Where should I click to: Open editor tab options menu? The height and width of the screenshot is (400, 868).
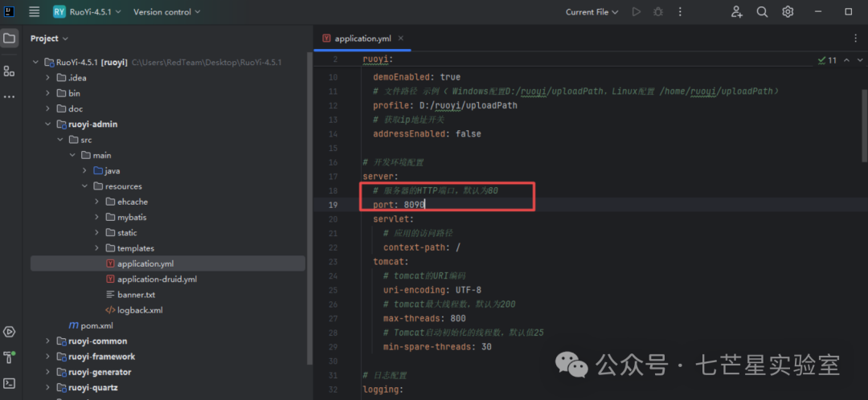pos(855,39)
